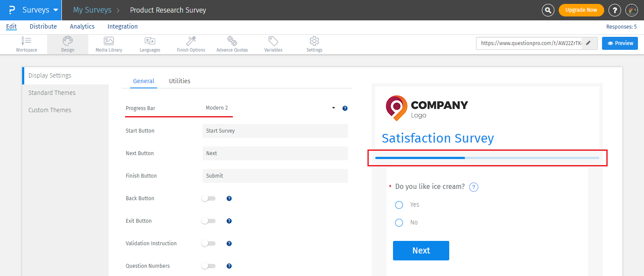Enable the Back Button toggle
644x276 pixels.
coord(208,198)
